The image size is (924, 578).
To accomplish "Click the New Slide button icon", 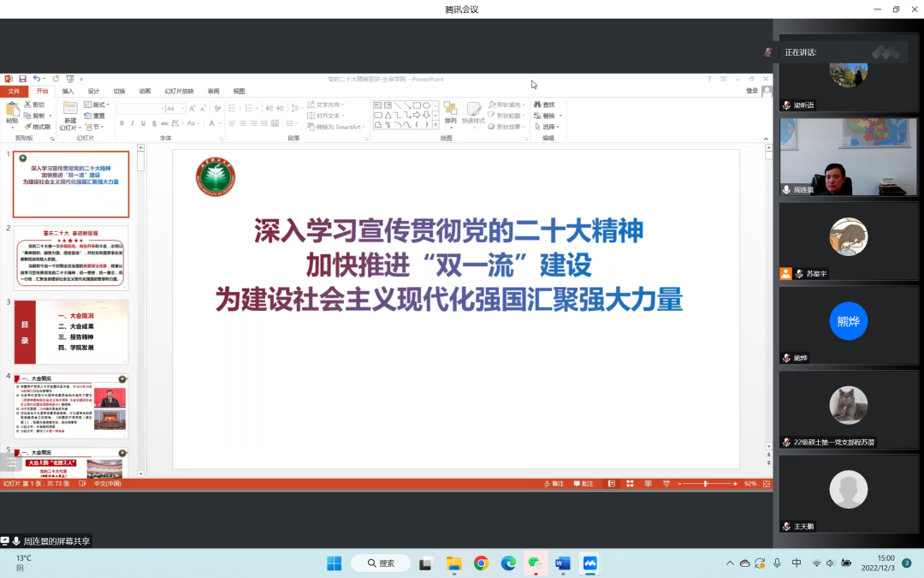I will pyautogui.click(x=69, y=110).
